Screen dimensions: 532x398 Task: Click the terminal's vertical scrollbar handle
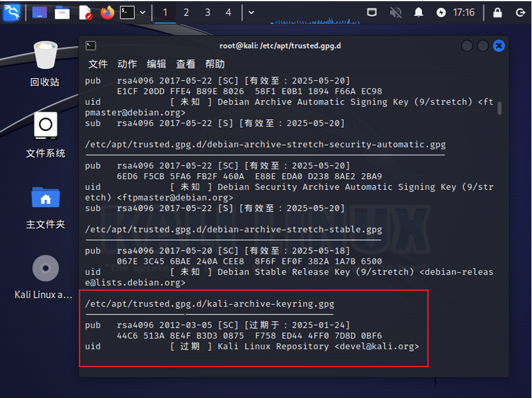(499, 107)
